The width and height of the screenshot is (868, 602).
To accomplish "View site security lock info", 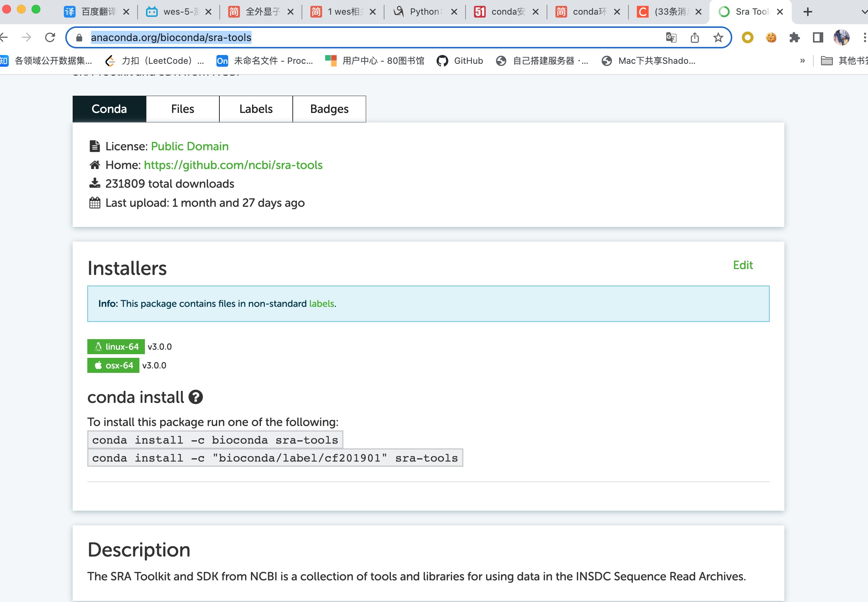I will (x=79, y=38).
